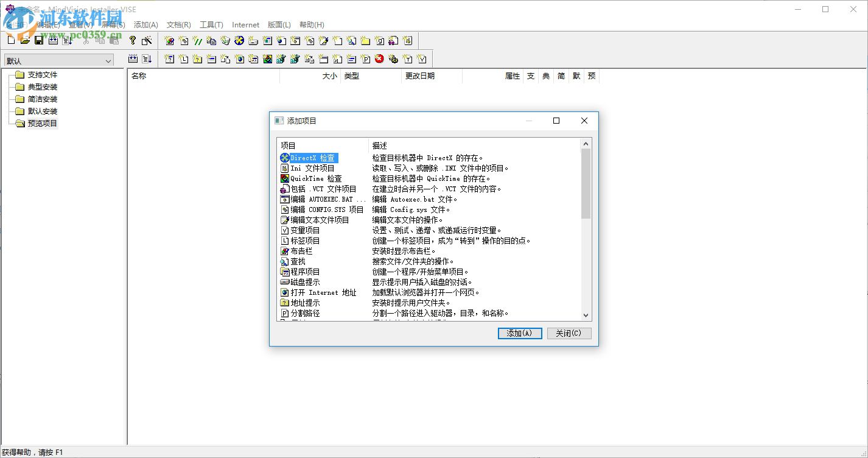Click the dialog list scrollbar thumb
The image size is (868, 458).
[x=586, y=183]
